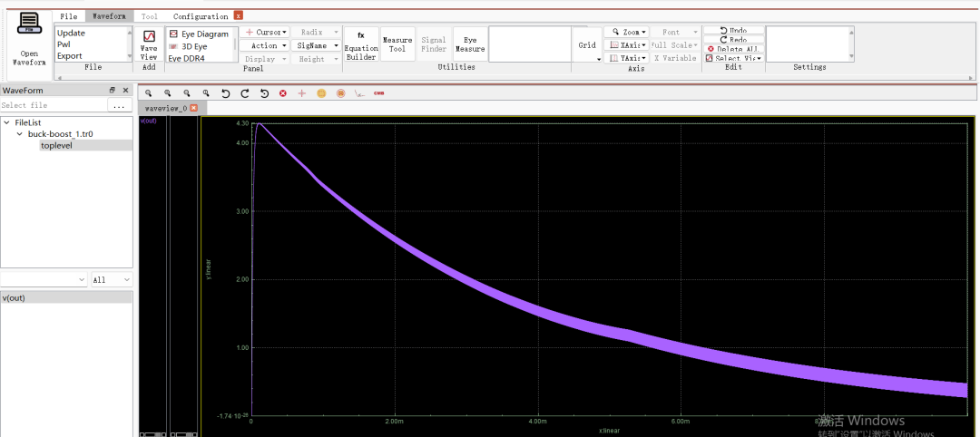Select the waveview_0 tab
This screenshot has height=437, width=980.
(x=166, y=108)
